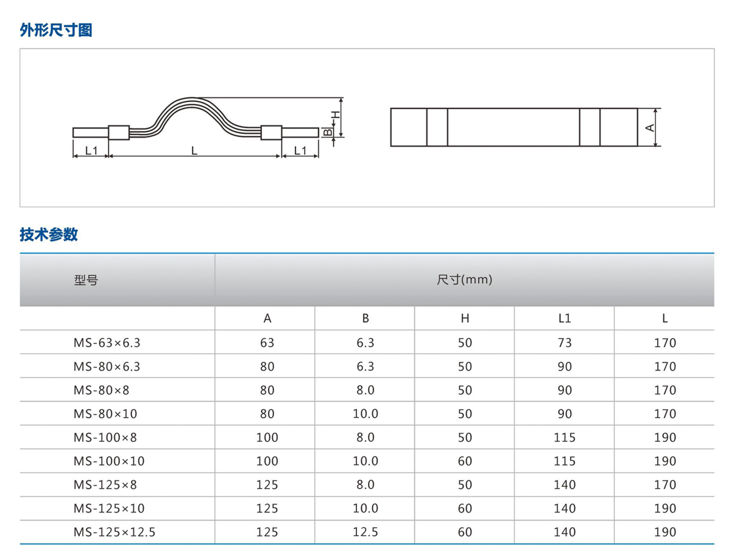Select the MS-100×10 model row label

coord(109,461)
